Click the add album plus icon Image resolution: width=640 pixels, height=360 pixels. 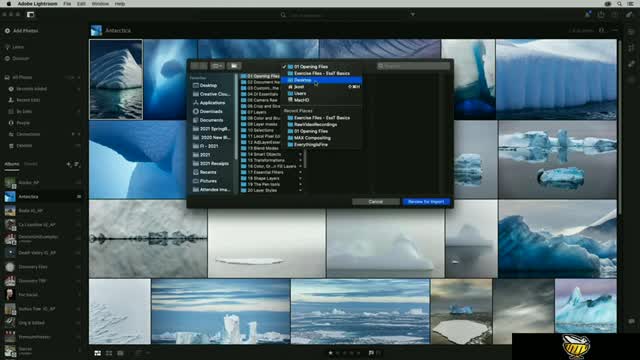(68, 164)
